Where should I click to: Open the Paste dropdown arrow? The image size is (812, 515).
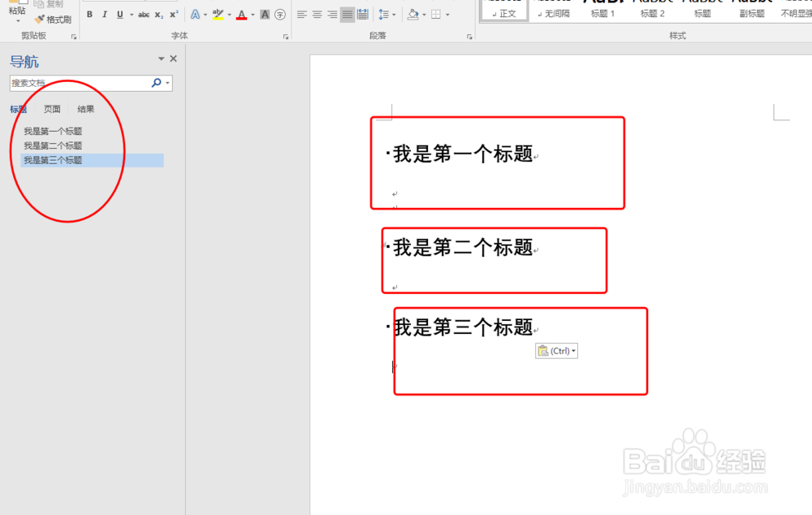click(x=18, y=21)
